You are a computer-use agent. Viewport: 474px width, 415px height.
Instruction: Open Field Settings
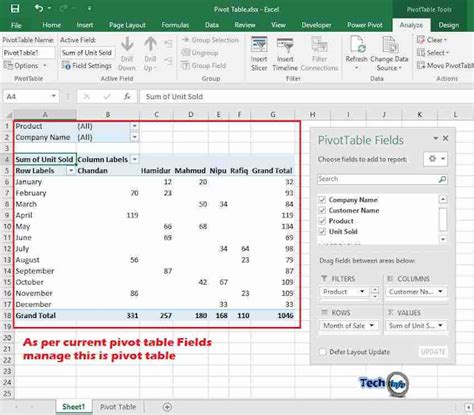(x=87, y=66)
